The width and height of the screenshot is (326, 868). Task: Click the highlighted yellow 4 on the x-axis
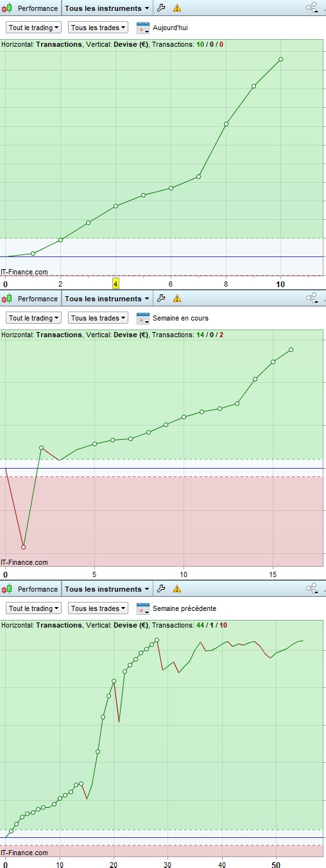[116, 283]
